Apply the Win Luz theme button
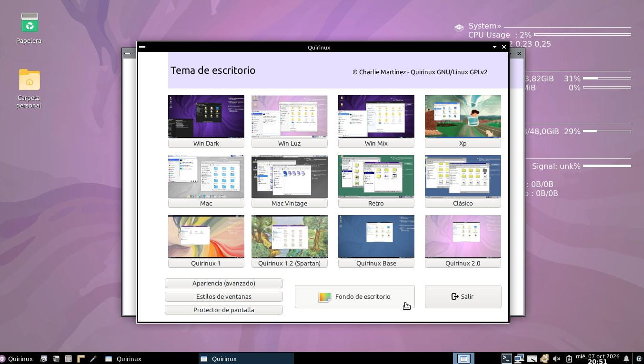The width and height of the screenshot is (644, 364). 290,143
